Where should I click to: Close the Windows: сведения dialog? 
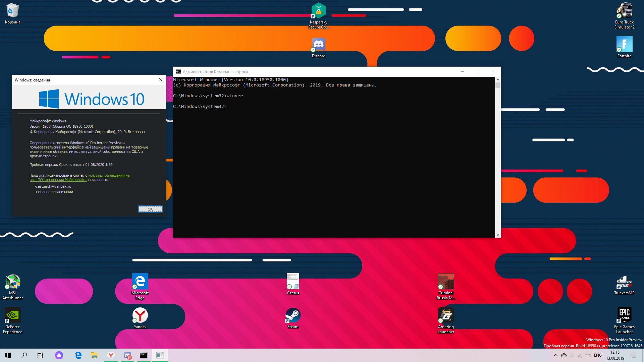(160, 80)
